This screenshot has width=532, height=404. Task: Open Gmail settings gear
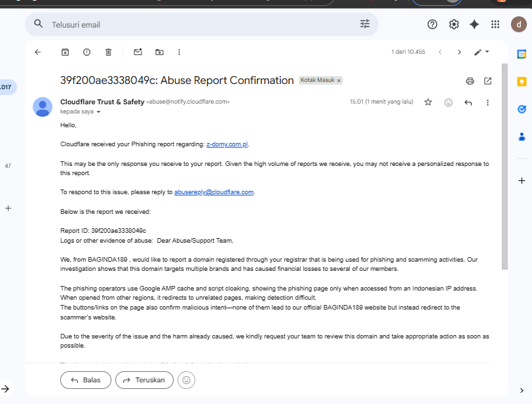tap(453, 24)
